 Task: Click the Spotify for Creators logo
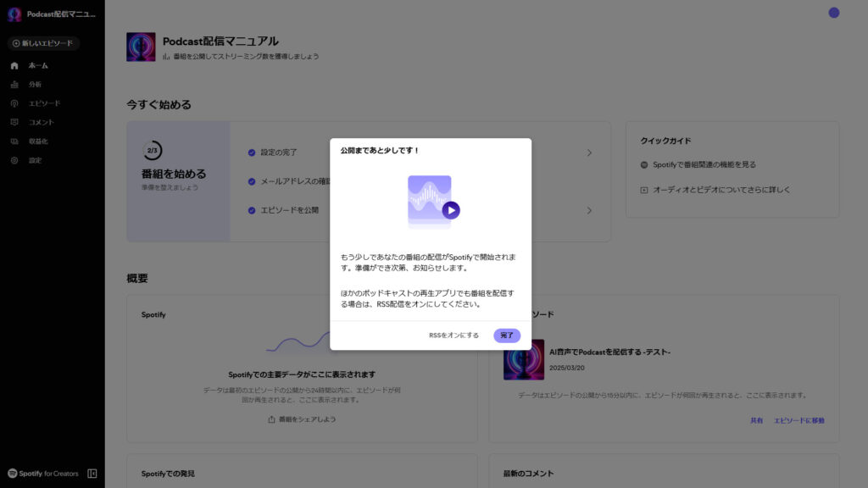point(43,474)
